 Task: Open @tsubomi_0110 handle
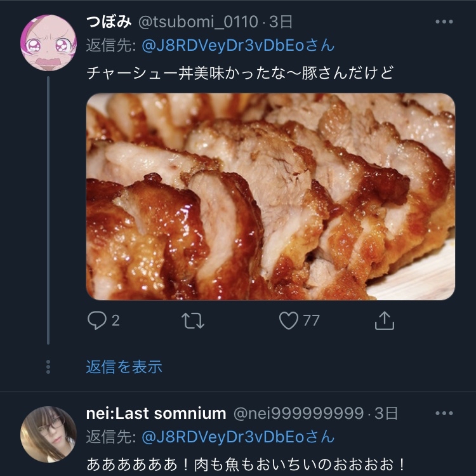click(x=198, y=22)
